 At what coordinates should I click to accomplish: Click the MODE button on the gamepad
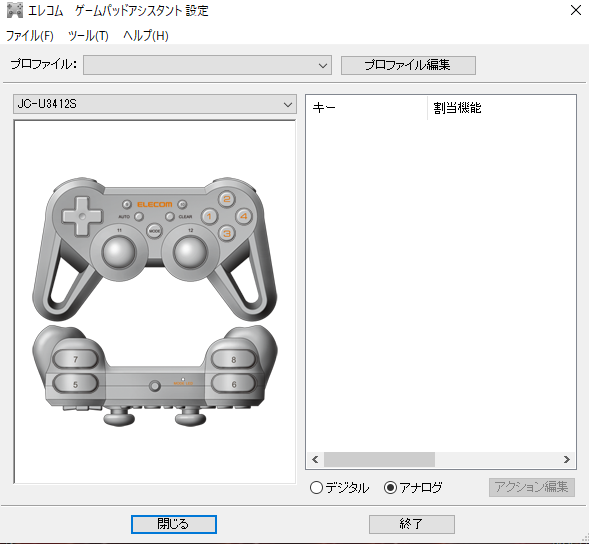click(154, 231)
